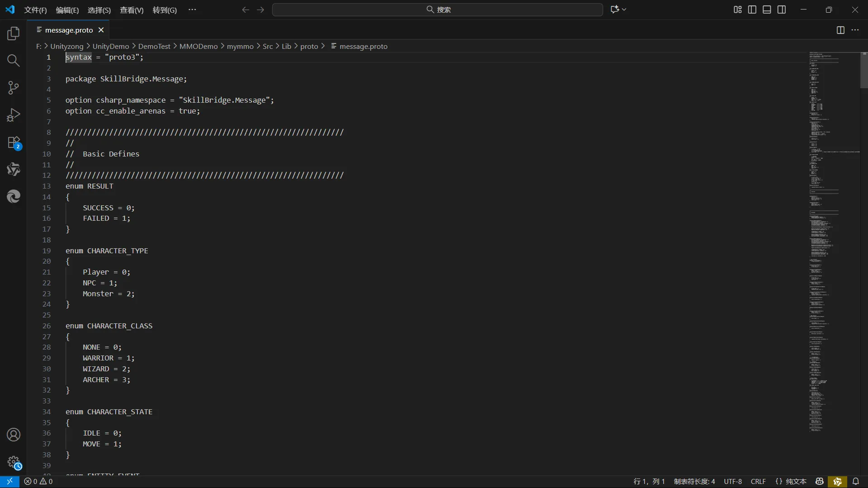Open editor more actions ellipsis menu
The width and height of the screenshot is (868, 488).
tap(855, 30)
